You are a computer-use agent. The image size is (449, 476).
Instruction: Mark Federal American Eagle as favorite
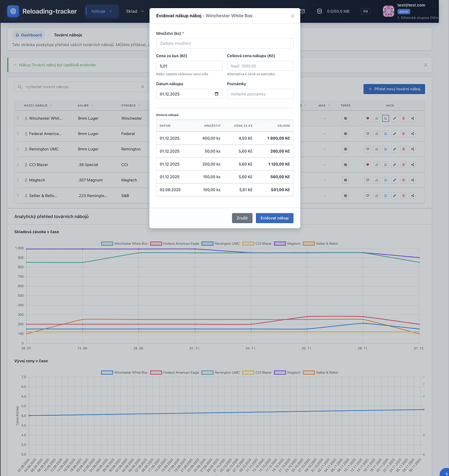(367, 134)
